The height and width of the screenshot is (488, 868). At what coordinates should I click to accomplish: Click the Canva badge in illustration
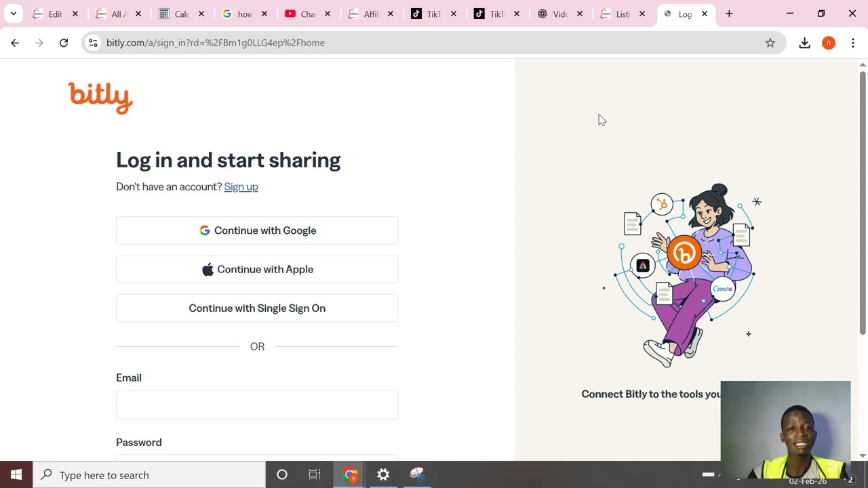tap(723, 289)
